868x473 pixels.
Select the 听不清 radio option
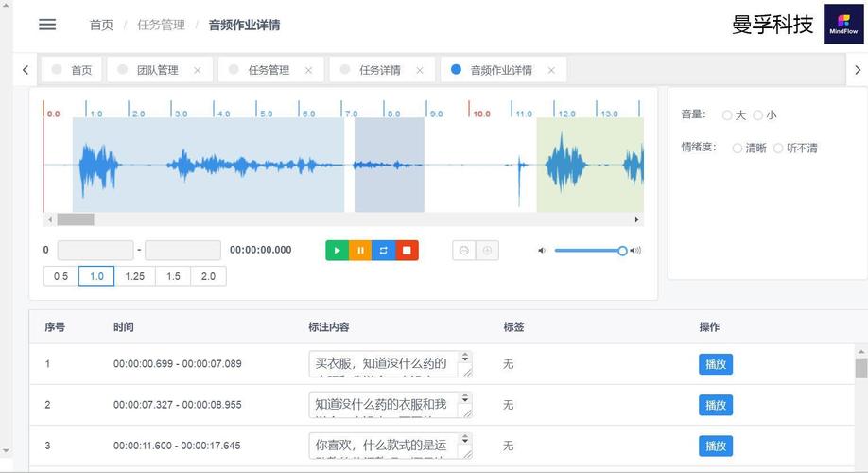pos(778,148)
